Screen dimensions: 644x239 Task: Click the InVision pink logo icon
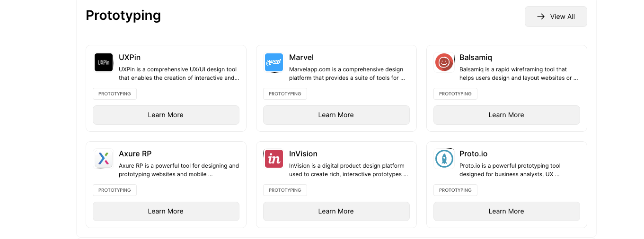point(274,159)
